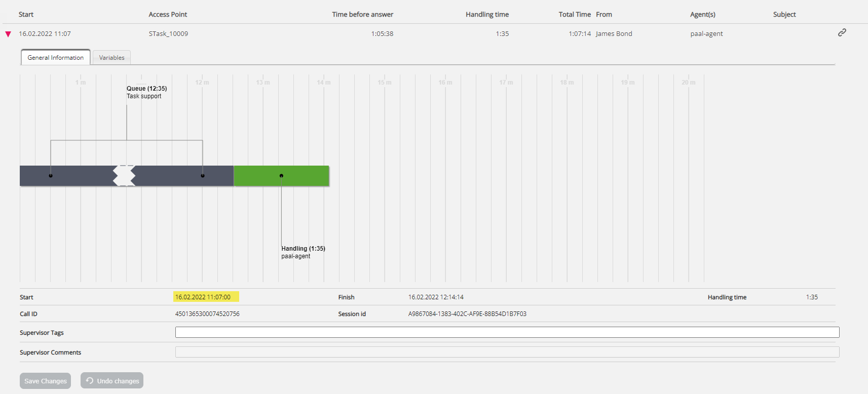
Task: Click the link icon on the call row
Action: click(x=842, y=32)
